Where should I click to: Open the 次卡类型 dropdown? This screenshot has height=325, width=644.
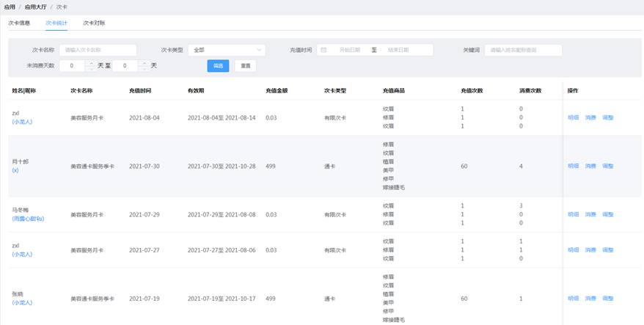(226, 50)
